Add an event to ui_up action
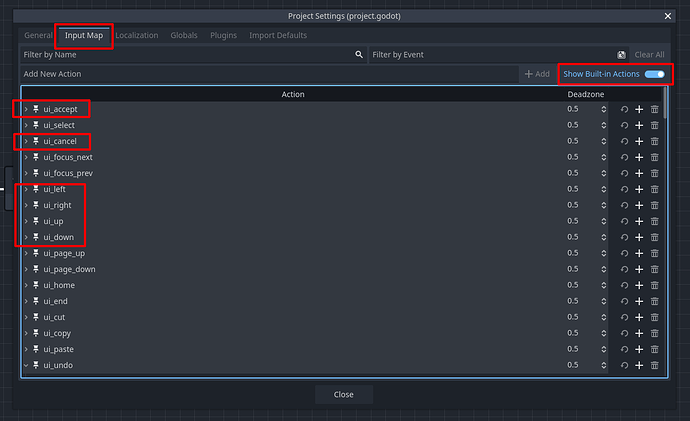 [x=639, y=221]
